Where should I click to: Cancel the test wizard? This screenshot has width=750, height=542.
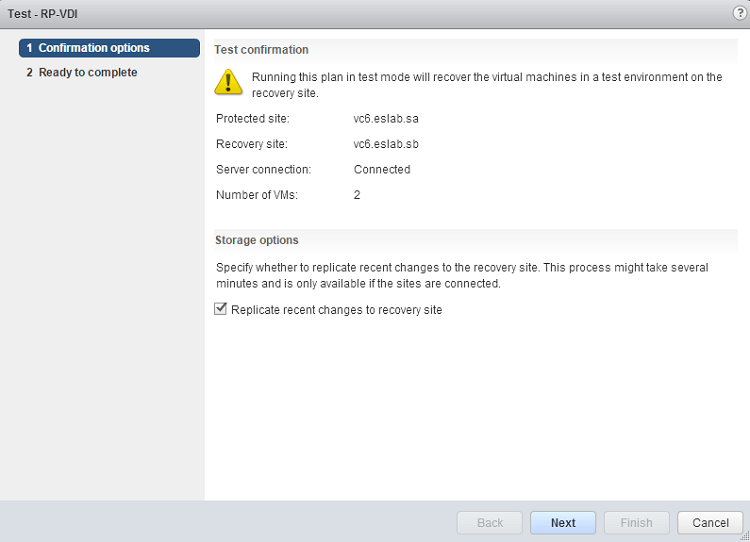coord(710,522)
